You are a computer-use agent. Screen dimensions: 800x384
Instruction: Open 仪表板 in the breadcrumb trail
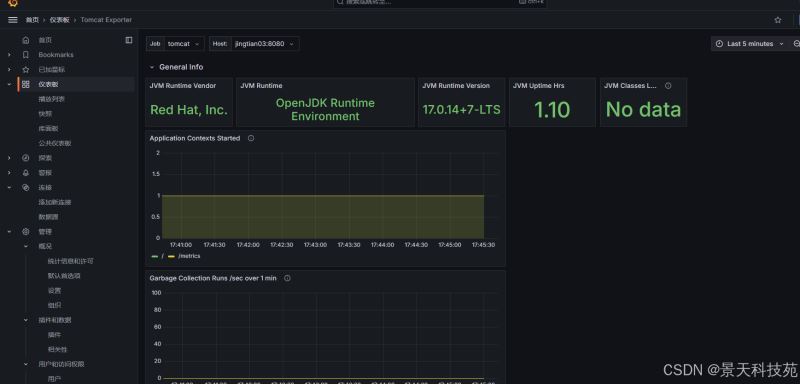59,20
